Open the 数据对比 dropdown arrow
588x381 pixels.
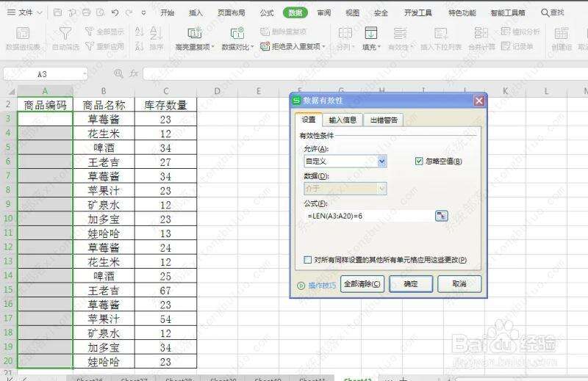click(252, 47)
